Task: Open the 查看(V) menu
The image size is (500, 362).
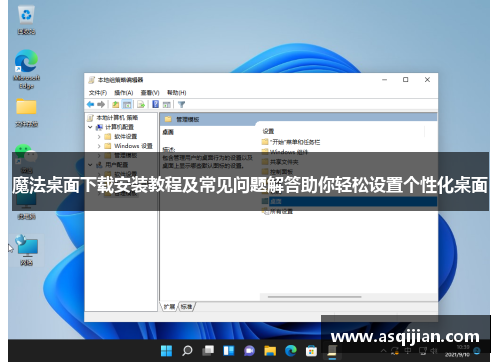Action: (x=150, y=93)
